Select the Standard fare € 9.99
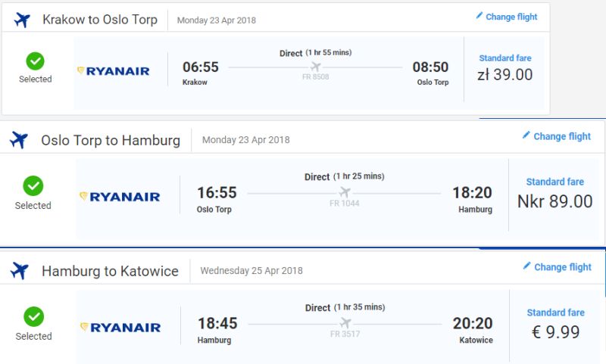This screenshot has width=606, height=364. click(556, 324)
